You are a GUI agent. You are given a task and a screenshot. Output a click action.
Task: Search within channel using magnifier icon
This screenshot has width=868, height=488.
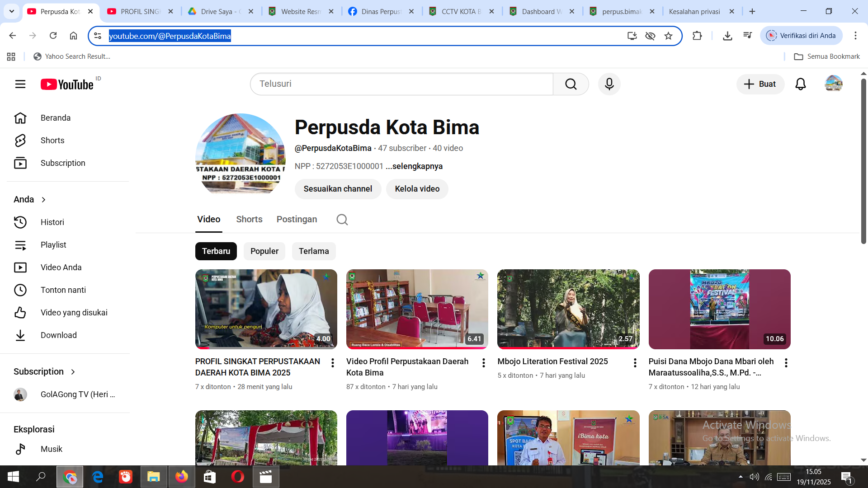[x=342, y=220]
